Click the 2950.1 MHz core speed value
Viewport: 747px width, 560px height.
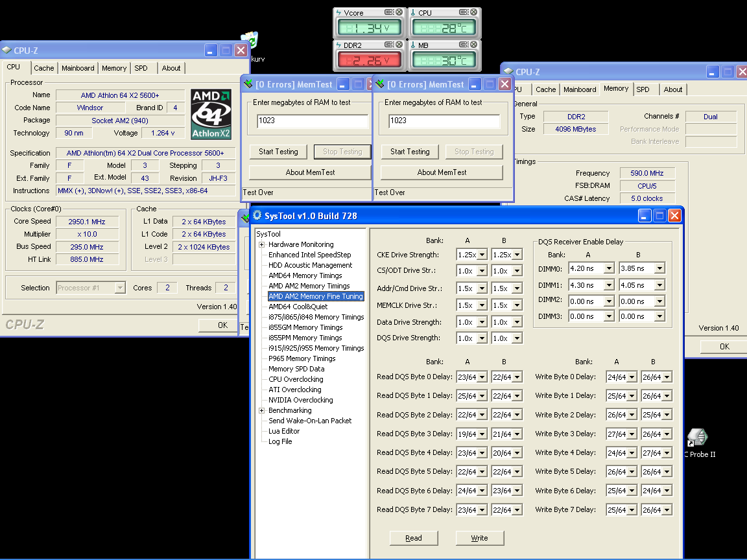(x=87, y=222)
